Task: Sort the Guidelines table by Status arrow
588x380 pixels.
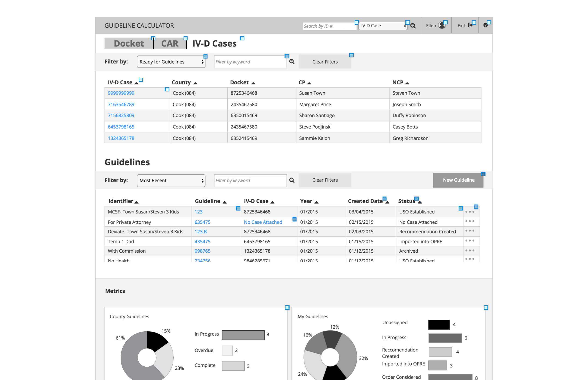Action: pos(420,202)
